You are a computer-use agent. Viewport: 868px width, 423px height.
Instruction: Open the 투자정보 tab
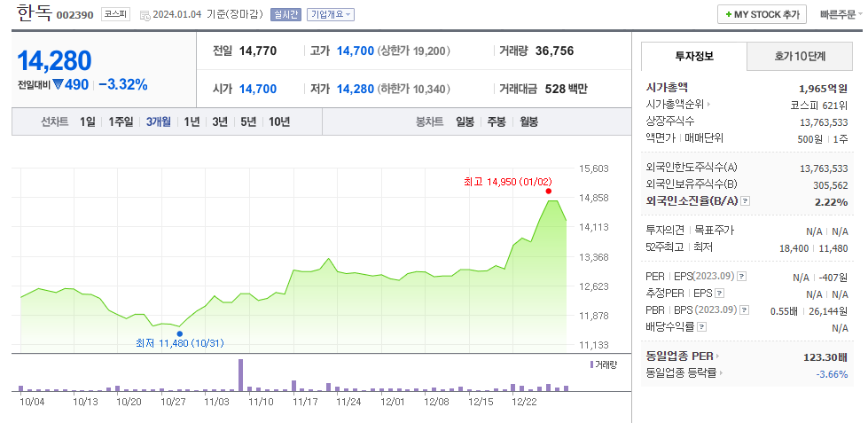(x=694, y=56)
